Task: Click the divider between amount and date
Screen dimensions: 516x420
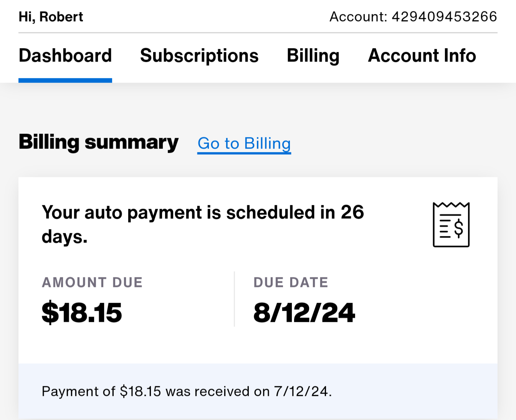Action: pos(234,299)
